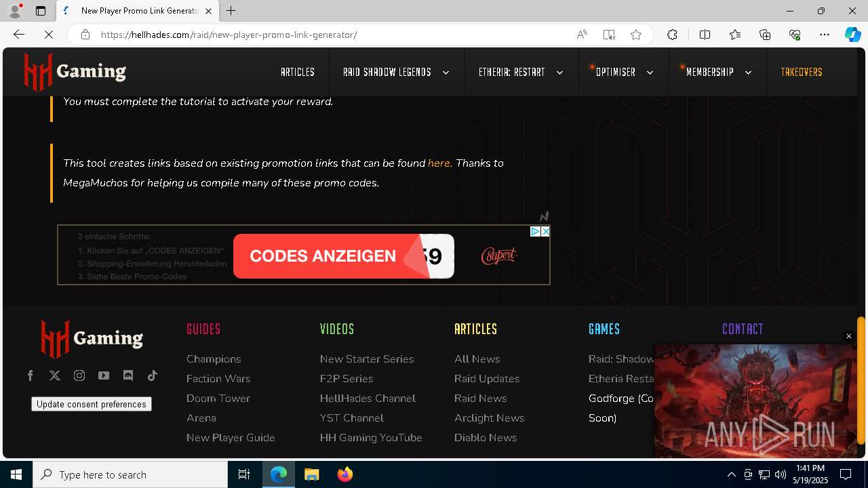868x488 pixels.
Task: Open the Favorites list icon
Action: (735, 35)
